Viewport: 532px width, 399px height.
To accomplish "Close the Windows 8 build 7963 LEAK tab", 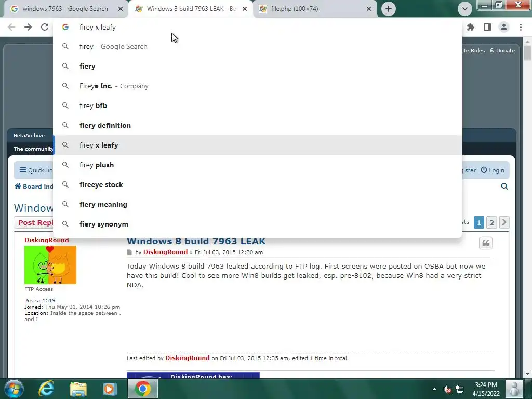I will click(245, 9).
